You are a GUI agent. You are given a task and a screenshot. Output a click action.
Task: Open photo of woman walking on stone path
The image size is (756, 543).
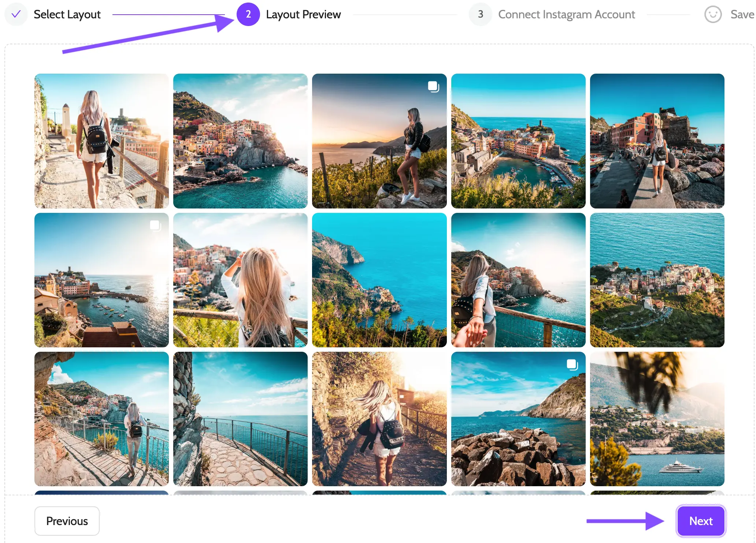coord(101,141)
